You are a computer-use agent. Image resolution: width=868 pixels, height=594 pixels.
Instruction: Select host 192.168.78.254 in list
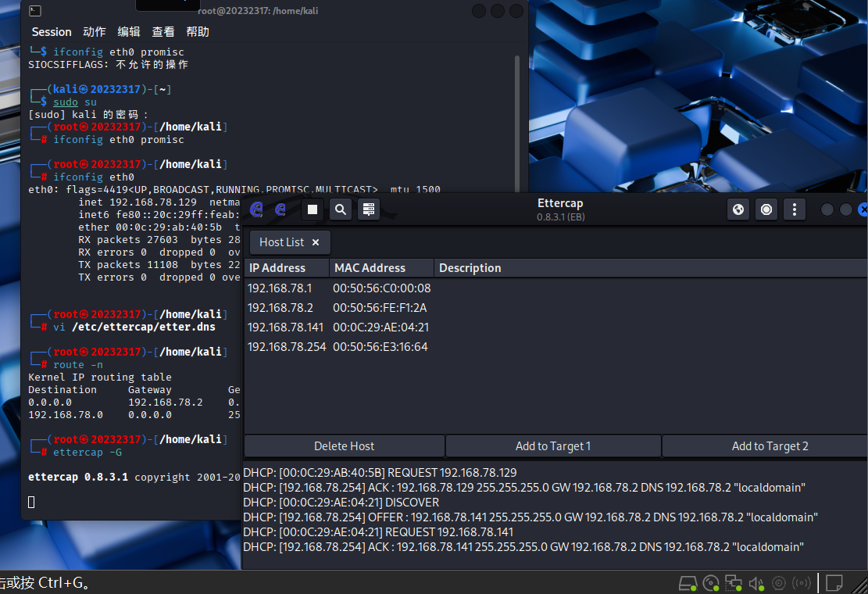coord(555,347)
